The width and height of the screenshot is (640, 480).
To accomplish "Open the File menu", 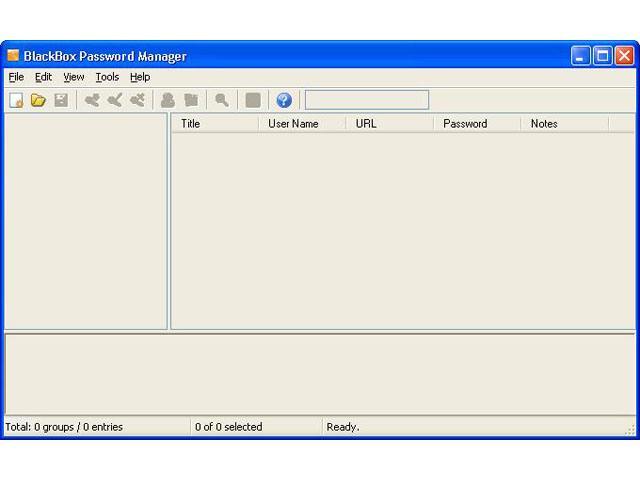I will pos(16,77).
